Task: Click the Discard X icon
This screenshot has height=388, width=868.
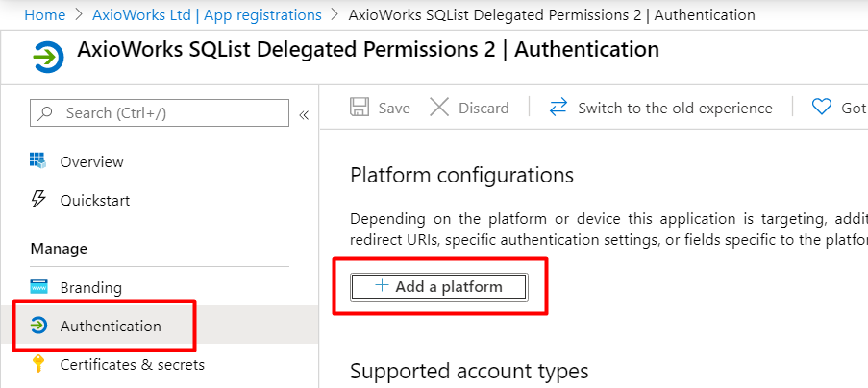Action: click(439, 108)
